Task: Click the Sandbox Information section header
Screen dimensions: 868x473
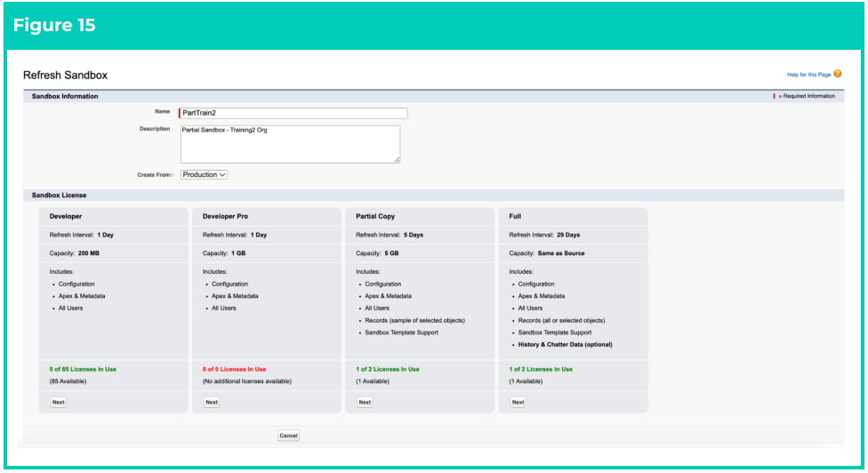Action: [x=65, y=96]
